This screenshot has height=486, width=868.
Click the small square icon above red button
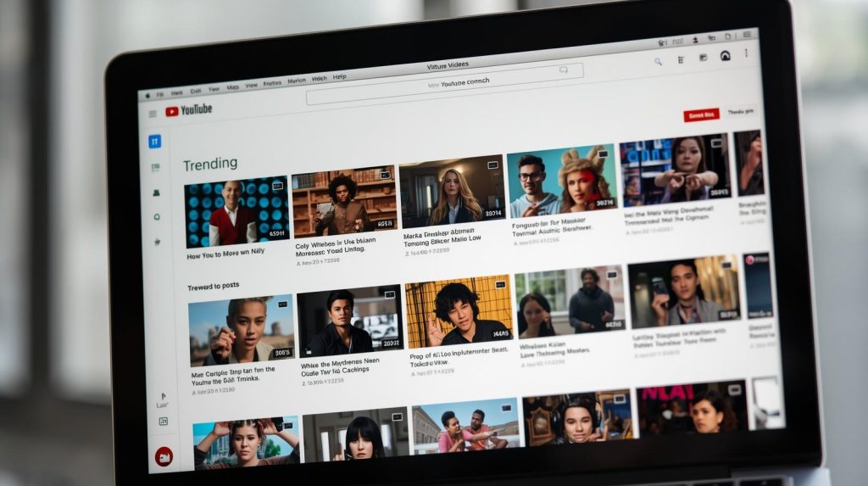[x=164, y=422]
